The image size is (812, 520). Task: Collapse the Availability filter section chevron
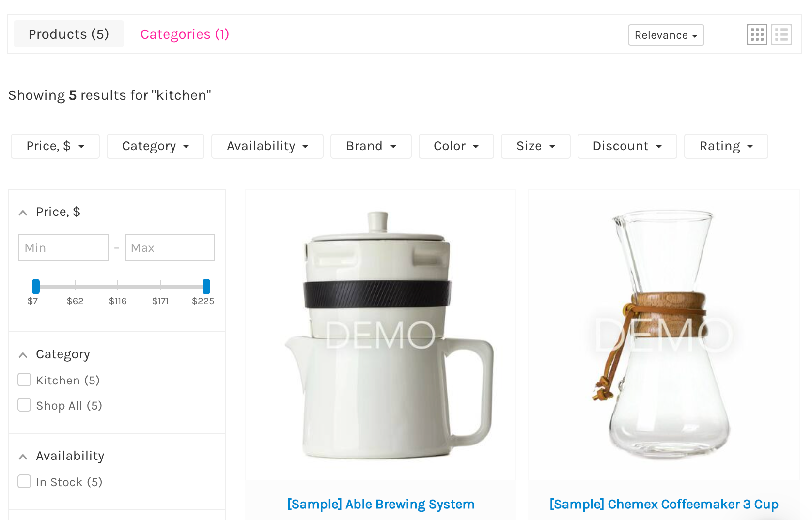(23, 457)
